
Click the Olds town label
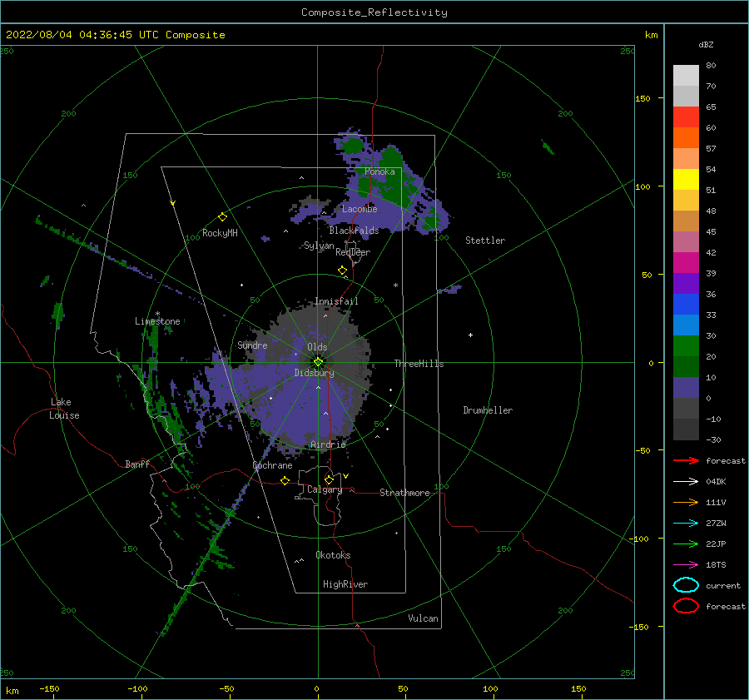tap(317, 347)
